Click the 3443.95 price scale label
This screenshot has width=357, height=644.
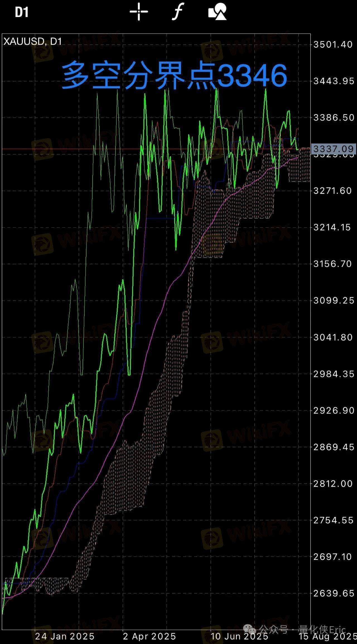[x=334, y=81]
